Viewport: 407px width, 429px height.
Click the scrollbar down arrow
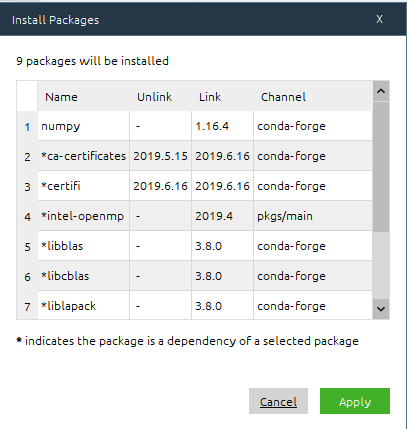[381, 309]
